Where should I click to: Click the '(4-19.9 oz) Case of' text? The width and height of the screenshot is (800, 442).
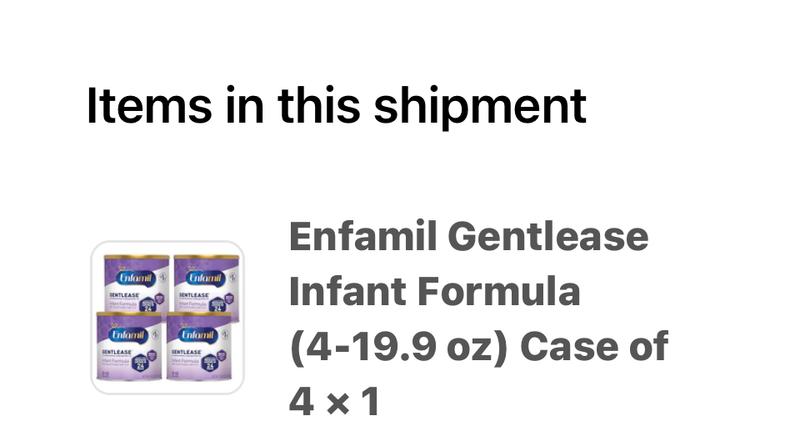[x=479, y=347]
